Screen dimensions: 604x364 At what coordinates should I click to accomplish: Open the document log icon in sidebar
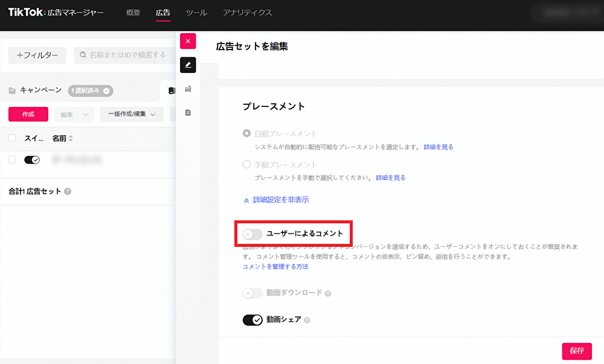(x=188, y=113)
